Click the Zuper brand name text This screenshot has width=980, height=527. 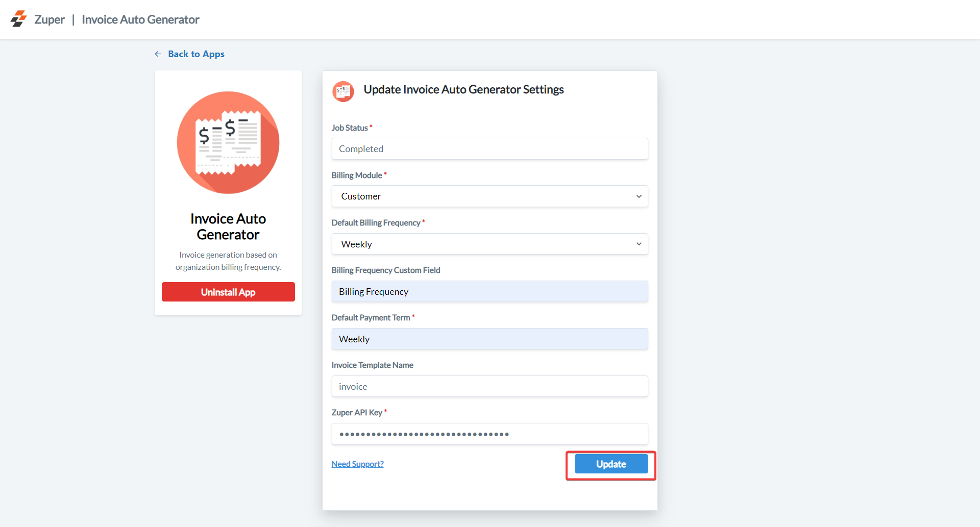coord(50,19)
